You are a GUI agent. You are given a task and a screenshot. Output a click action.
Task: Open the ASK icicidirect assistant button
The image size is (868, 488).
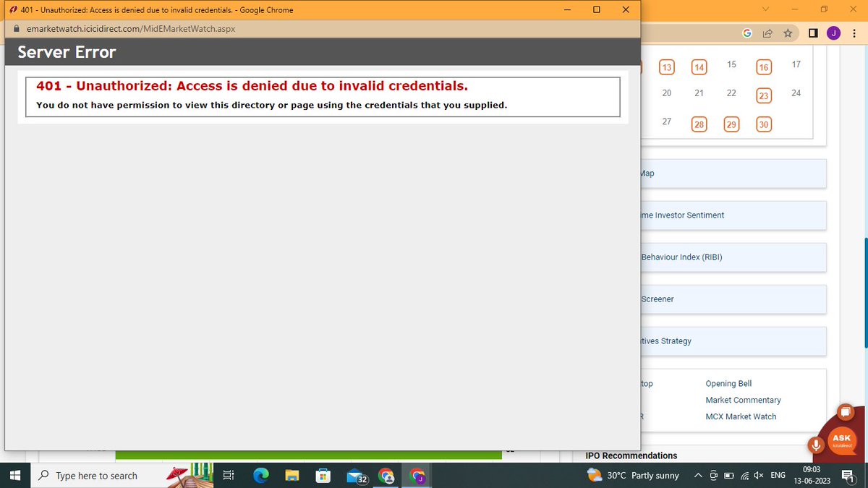tap(842, 440)
